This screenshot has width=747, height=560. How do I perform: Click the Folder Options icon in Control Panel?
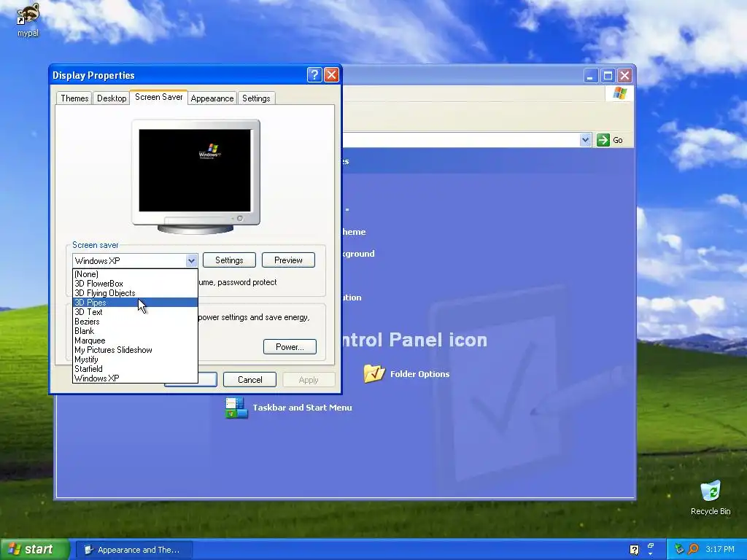coord(374,374)
